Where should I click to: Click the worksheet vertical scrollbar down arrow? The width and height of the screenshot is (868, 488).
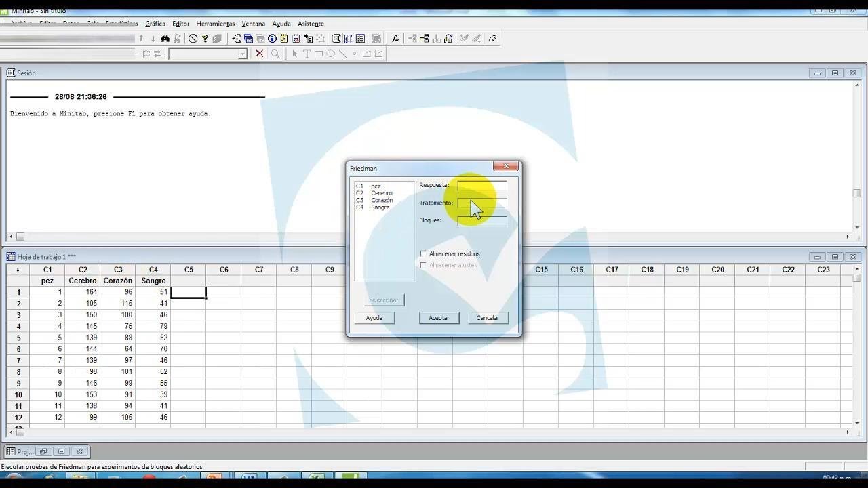click(x=856, y=422)
